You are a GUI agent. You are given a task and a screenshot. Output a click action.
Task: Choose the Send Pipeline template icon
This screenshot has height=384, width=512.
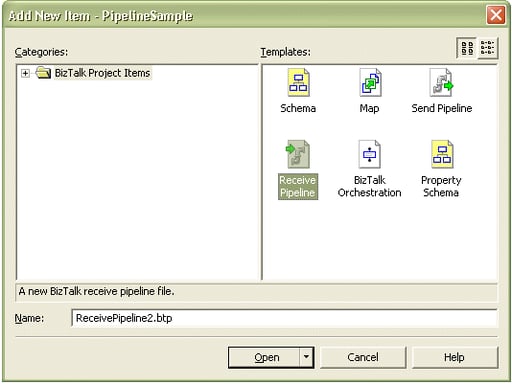[x=441, y=83]
